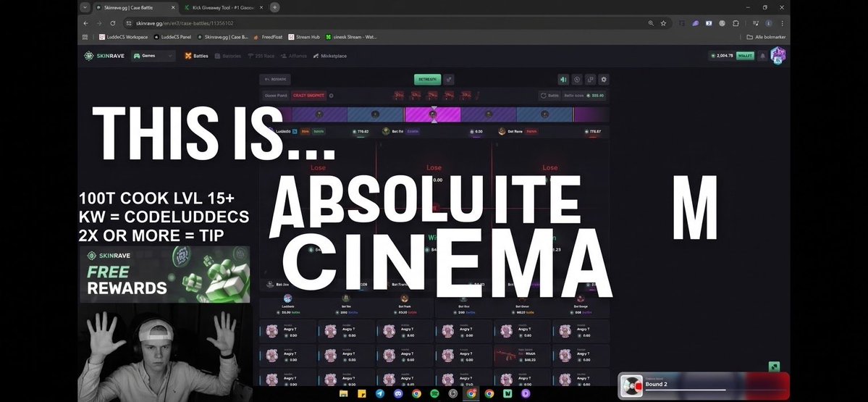Open the Marketplace navigation item
Viewport: 868px width, 402px height.
tap(330, 56)
